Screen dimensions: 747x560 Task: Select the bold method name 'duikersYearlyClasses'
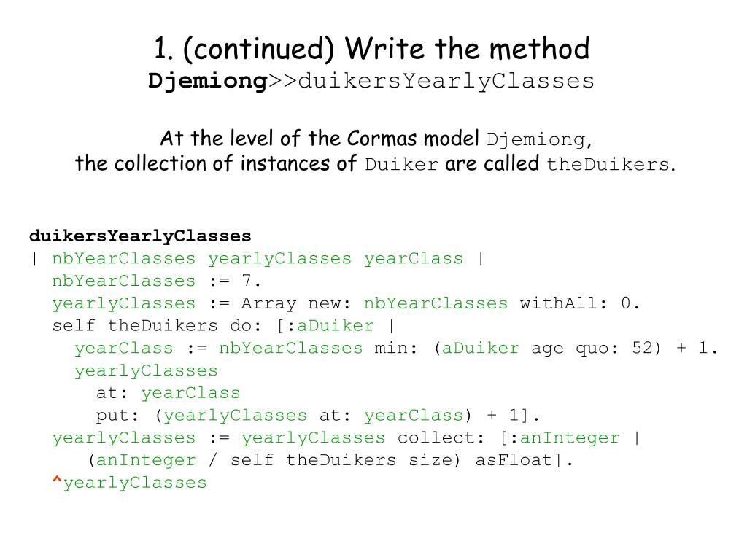140,236
